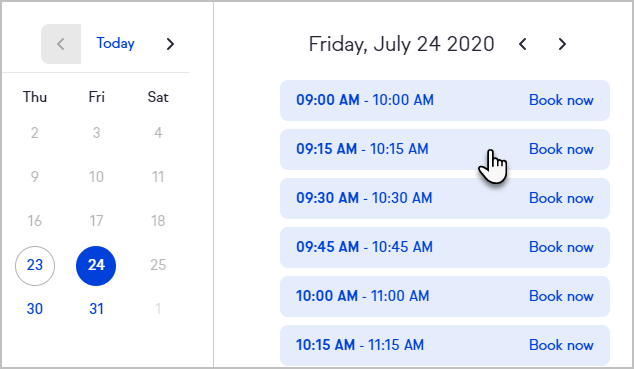Click the 09:45 AM - 10:45 AM time text
This screenshot has height=369, width=634.
pos(364,247)
